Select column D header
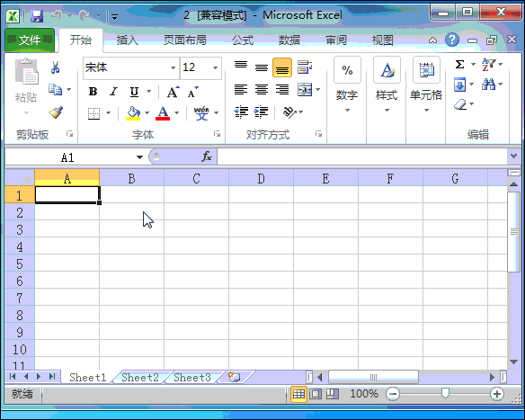 tap(262, 178)
